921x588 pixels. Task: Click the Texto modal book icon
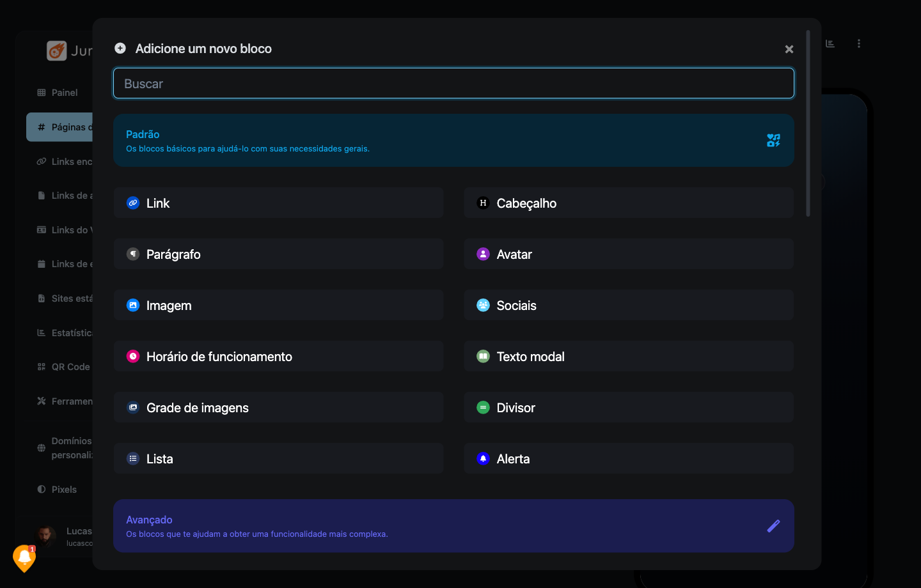coord(484,357)
